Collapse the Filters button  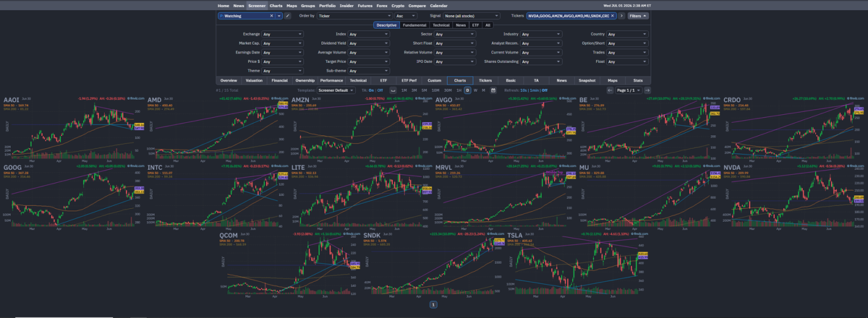(x=637, y=15)
